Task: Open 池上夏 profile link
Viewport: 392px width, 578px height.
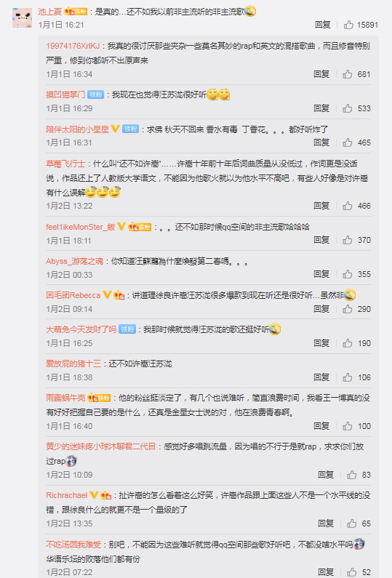Action: coord(49,12)
